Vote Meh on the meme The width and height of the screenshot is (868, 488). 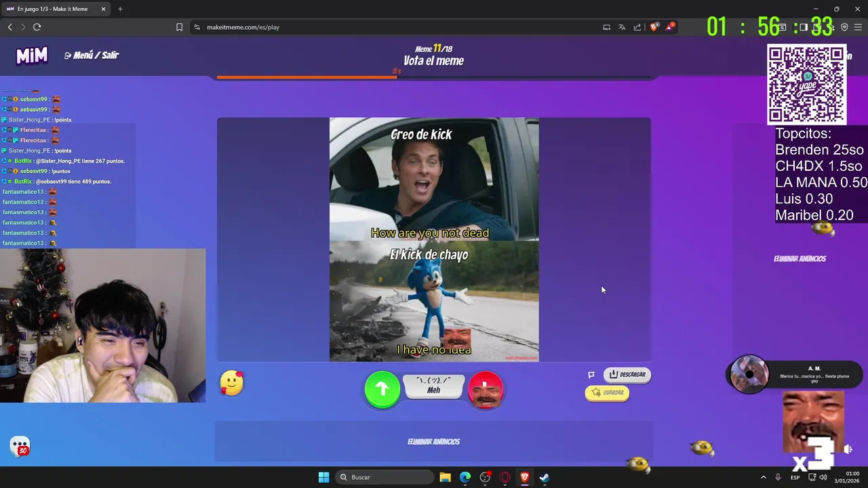pyautogui.click(x=434, y=386)
